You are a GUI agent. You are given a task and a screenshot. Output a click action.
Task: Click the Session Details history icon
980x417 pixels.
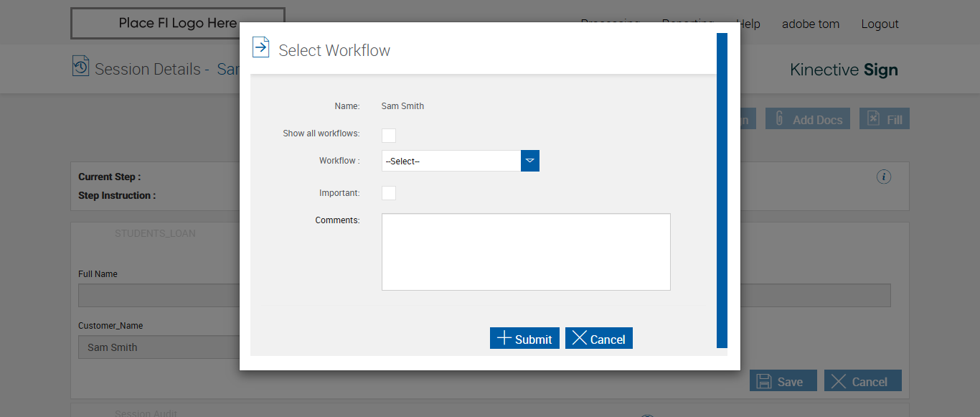pyautogui.click(x=81, y=66)
